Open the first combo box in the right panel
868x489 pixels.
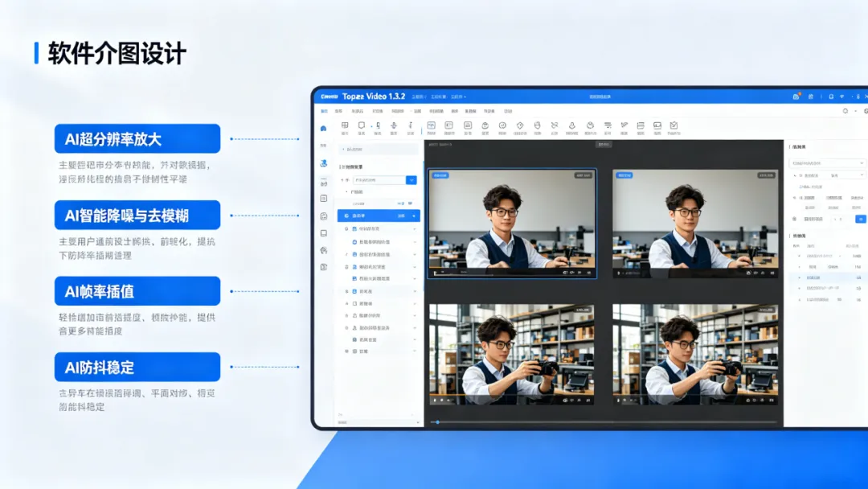(827, 163)
